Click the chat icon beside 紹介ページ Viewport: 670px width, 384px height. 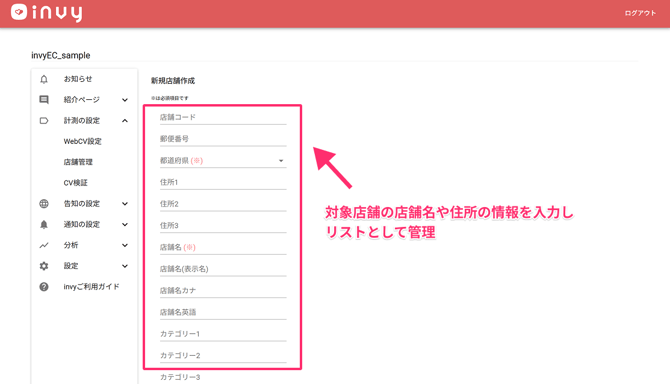point(44,100)
